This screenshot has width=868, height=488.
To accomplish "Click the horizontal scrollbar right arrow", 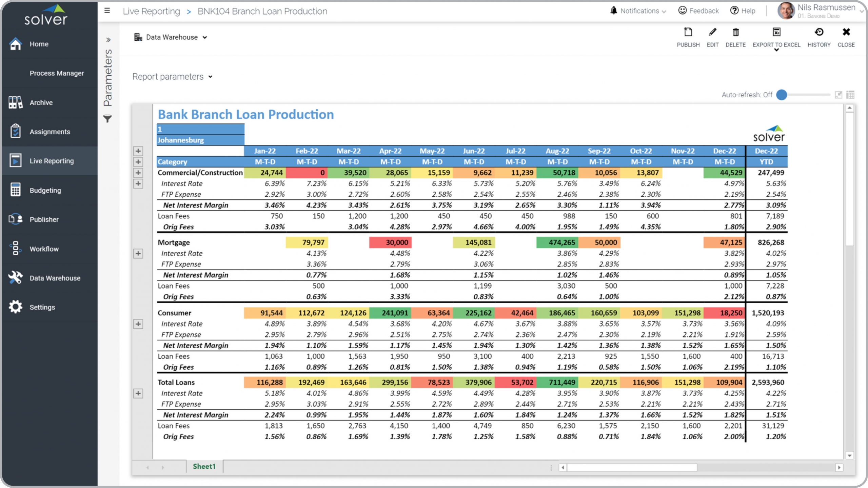I will [839, 467].
